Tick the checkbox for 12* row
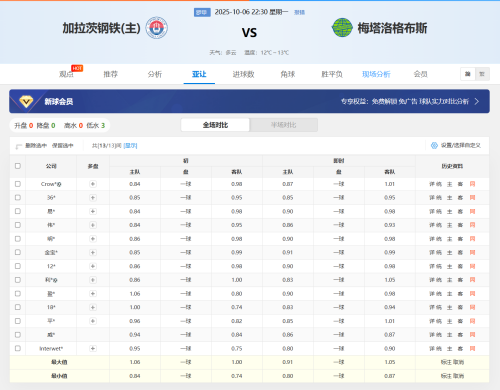Image resolution: width=500 pixels, height=390 pixels. point(18,266)
